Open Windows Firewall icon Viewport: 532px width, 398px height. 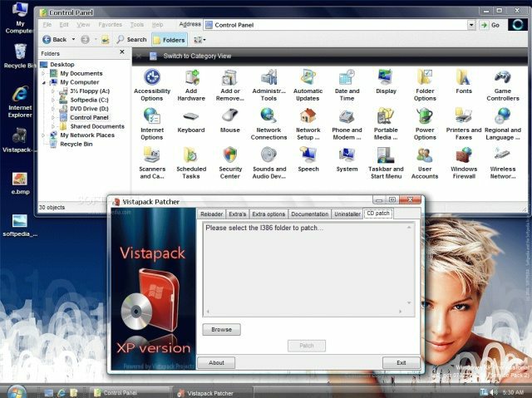point(464,163)
